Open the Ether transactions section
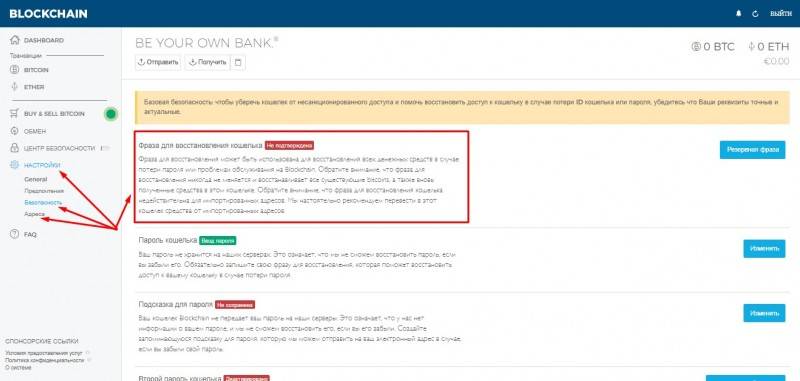Image resolution: width=800 pixels, height=381 pixels. tap(28, 87)
